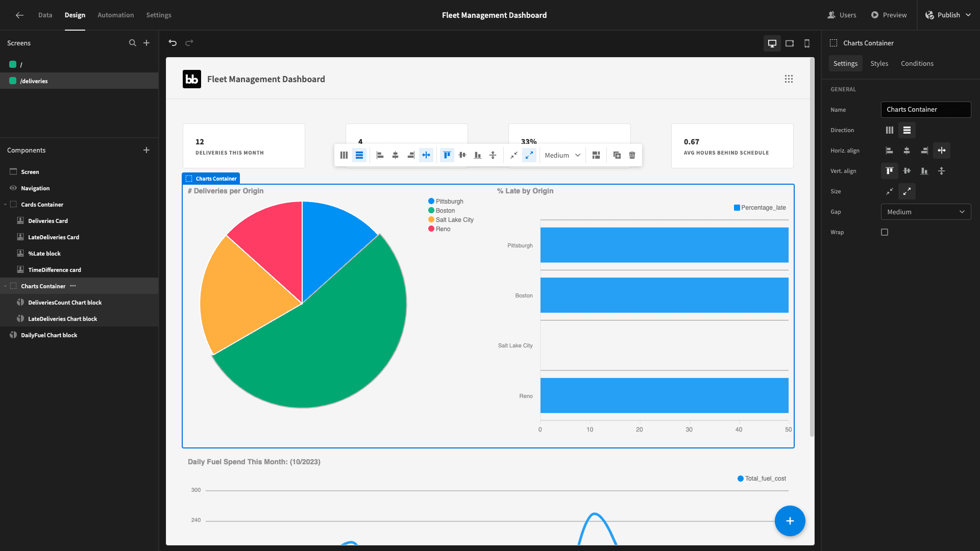Switch to the Styles tab
The height and width of the screenshot is (551, 980).
pos(879,63)
